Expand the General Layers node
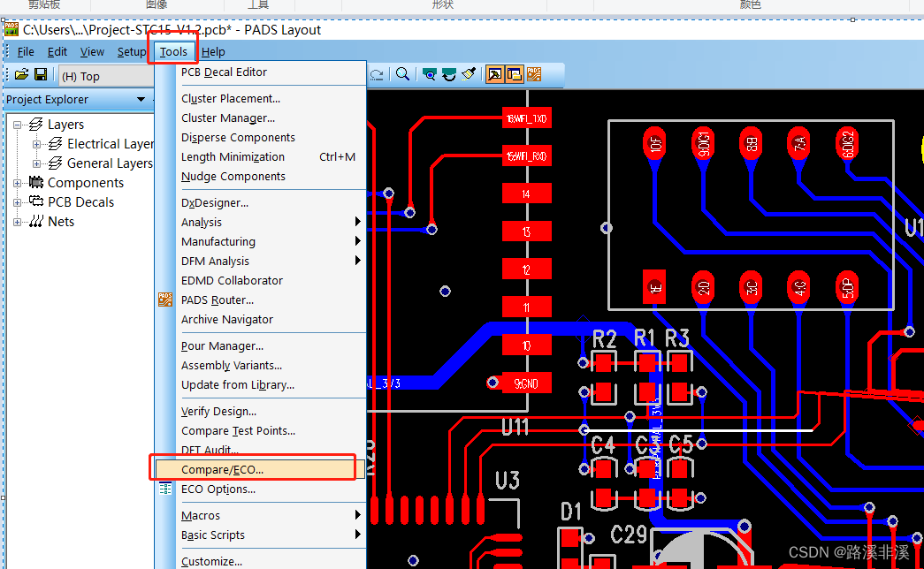924x569 pixels. [36, 163]
